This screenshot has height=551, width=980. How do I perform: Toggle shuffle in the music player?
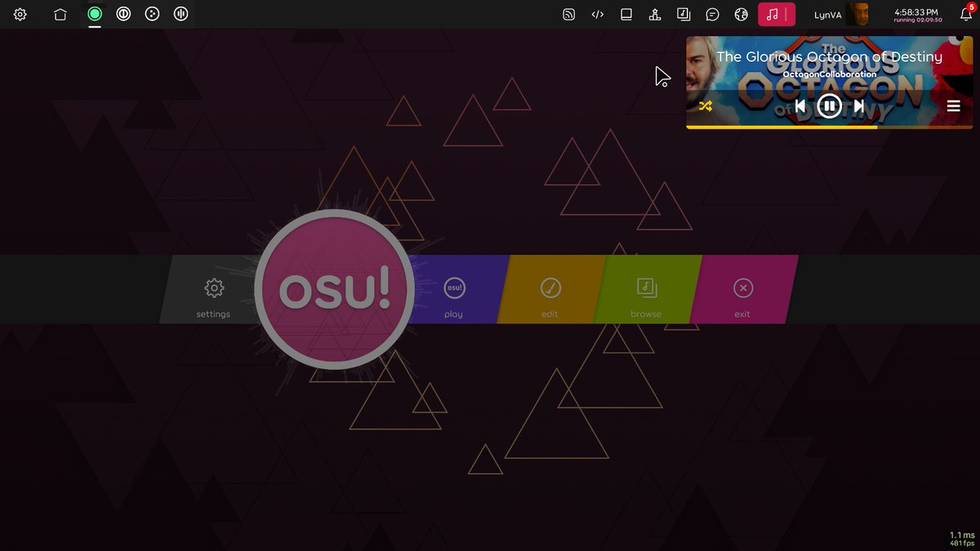pyautogui.click(x=706, y=106)
